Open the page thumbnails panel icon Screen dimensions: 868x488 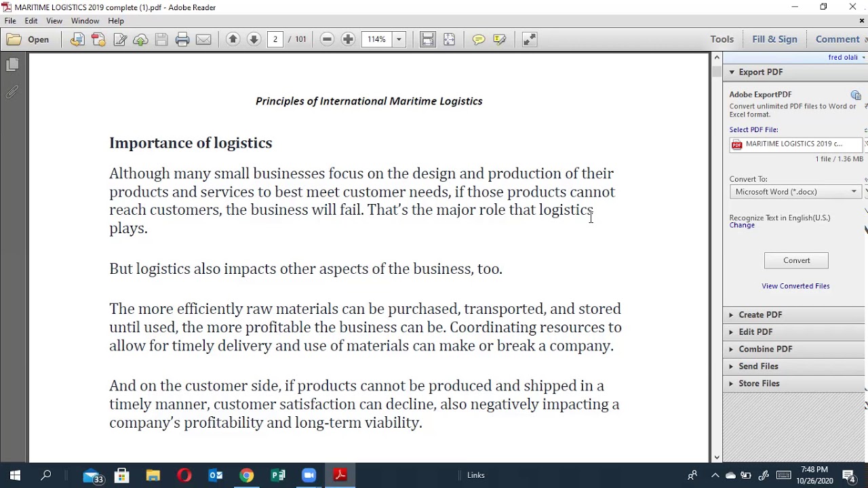(x=12, y=64)
